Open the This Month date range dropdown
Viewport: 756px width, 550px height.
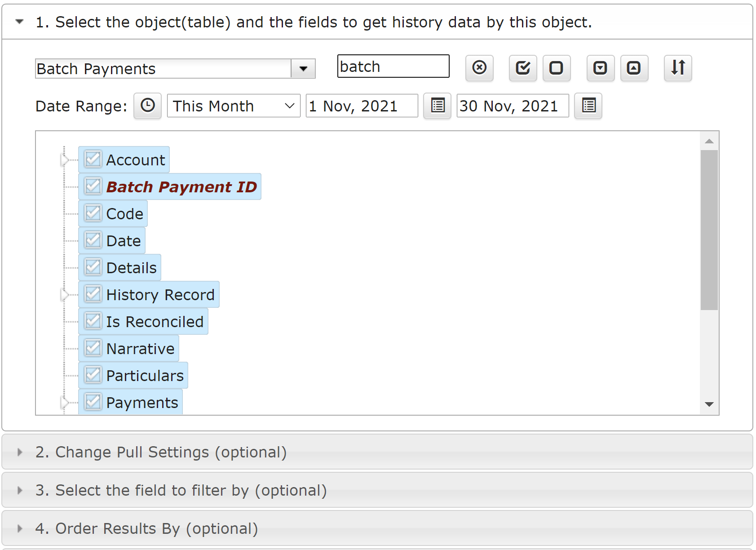(234, 106)
